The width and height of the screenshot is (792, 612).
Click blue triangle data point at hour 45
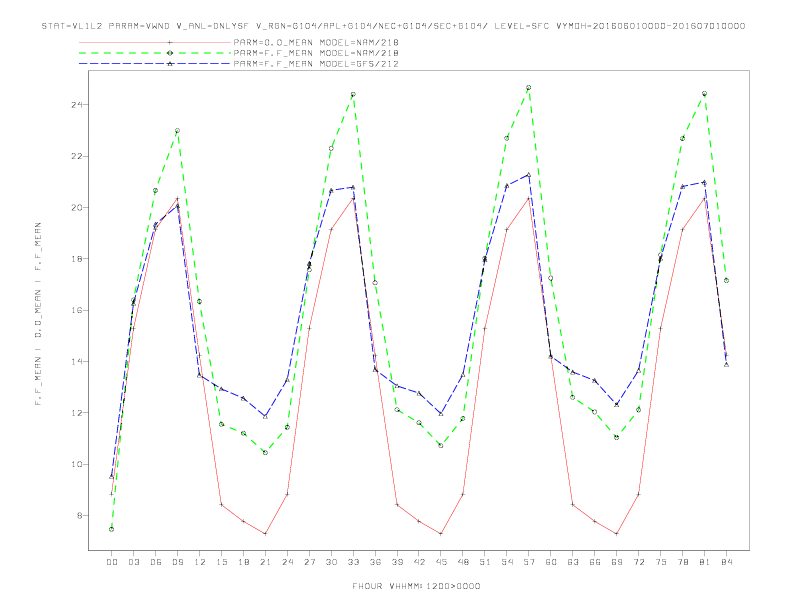441,414
